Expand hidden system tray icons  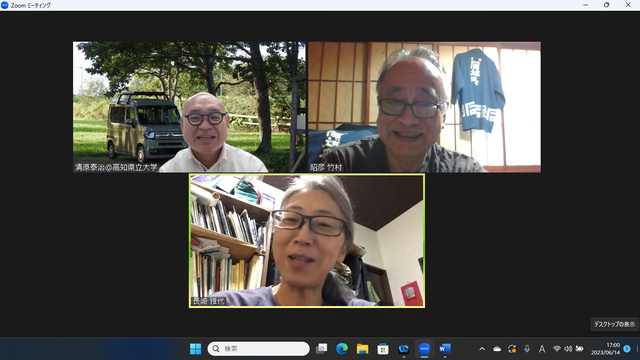pos(482,349)
